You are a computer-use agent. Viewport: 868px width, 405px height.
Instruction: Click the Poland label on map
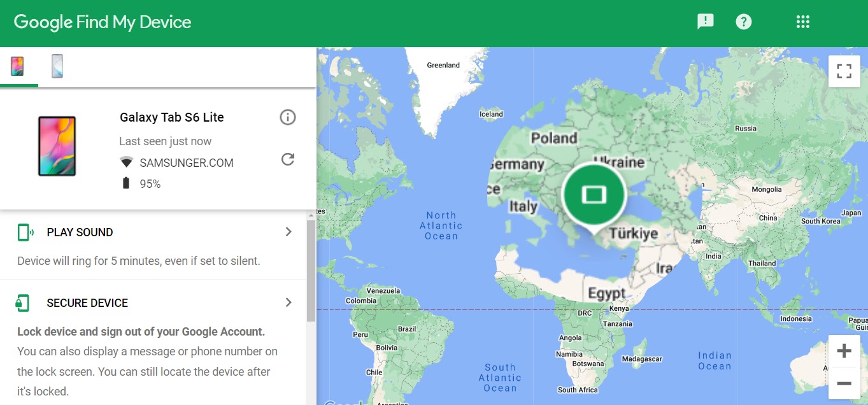[x=554, y=138]
